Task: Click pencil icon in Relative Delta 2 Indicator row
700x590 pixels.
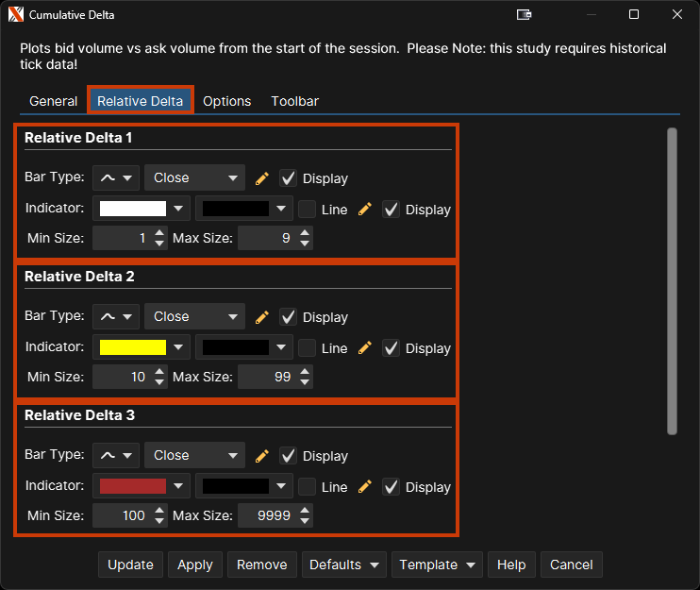Action: click(x=365, y=348)
